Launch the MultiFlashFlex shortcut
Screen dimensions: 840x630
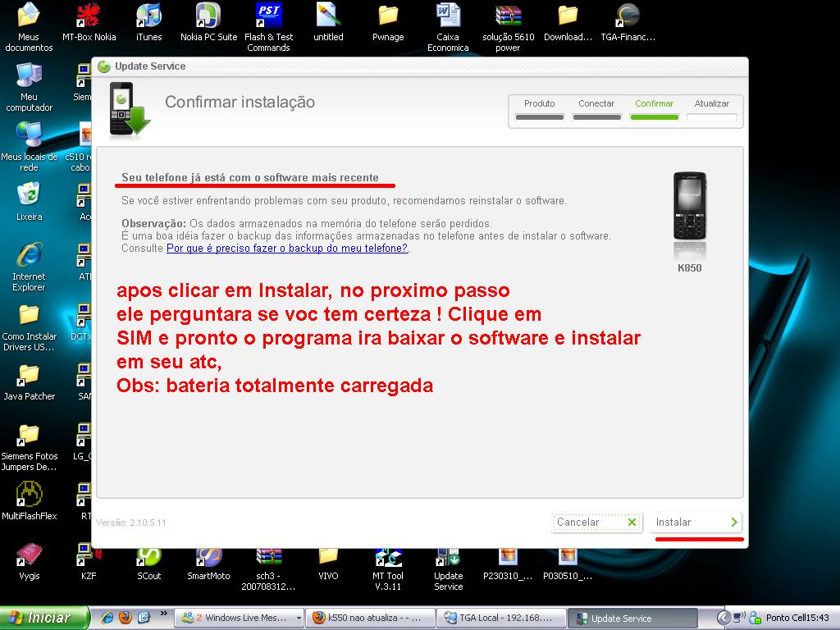click(29, 501)
